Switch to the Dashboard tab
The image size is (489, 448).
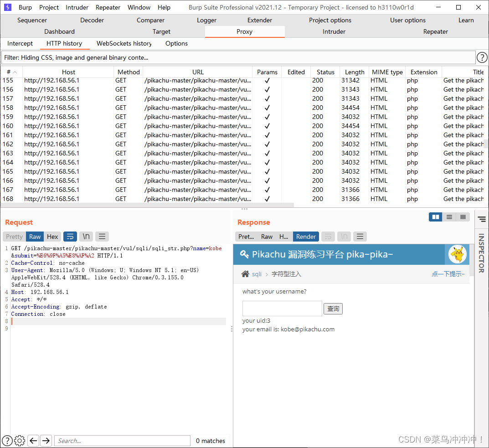60,31
